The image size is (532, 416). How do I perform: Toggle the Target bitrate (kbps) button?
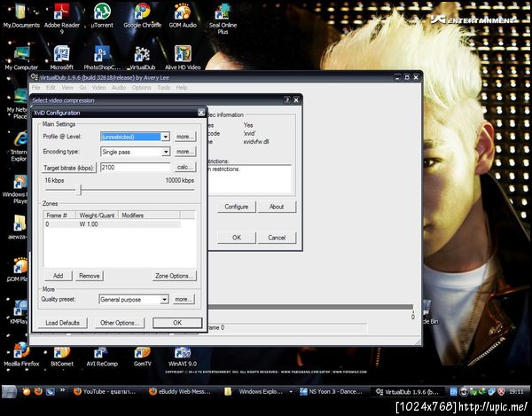click(x=69, y=168)
